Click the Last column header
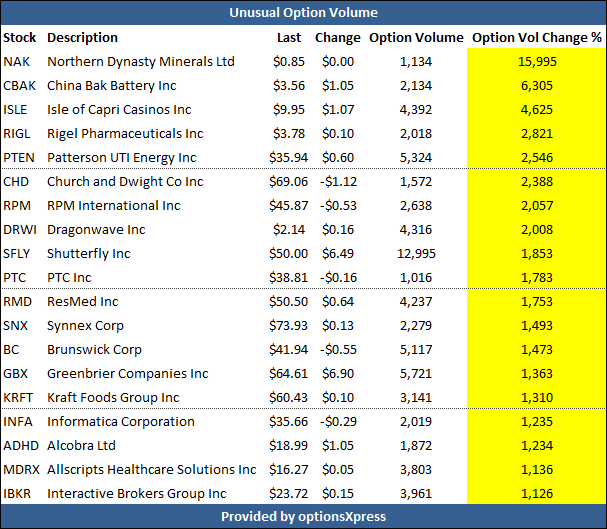 coord(289,38)
